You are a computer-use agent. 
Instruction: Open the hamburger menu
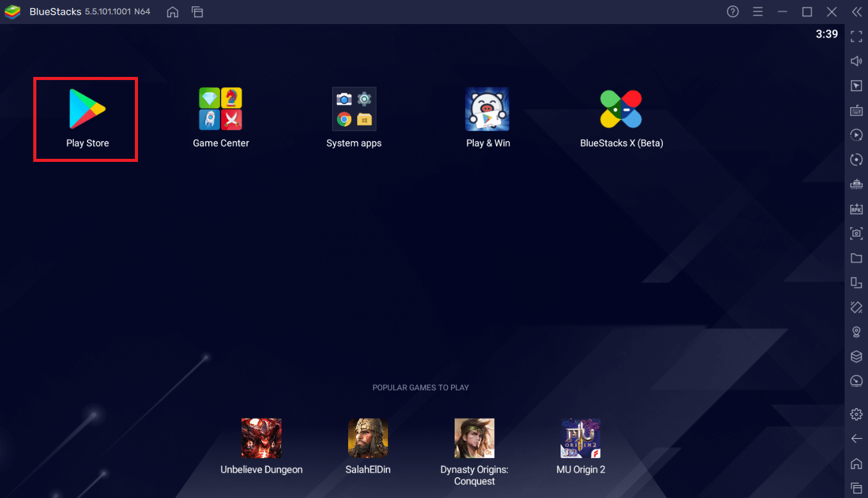[x=758, y=11]
